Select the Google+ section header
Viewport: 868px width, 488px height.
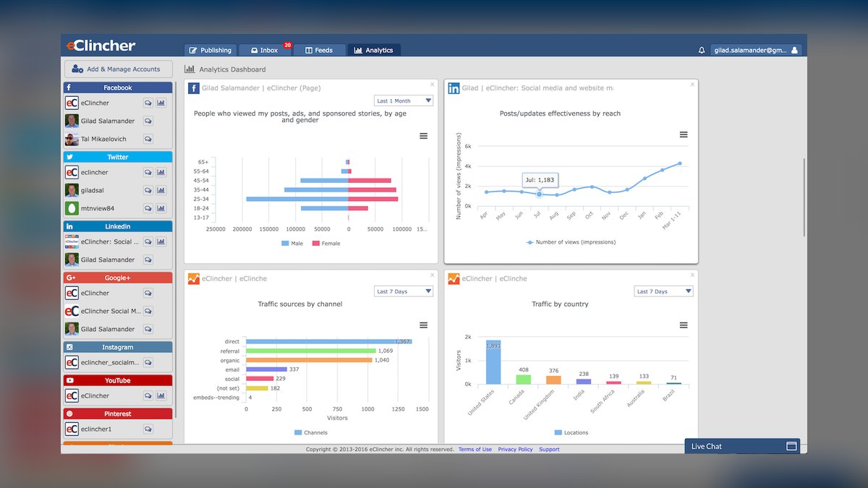pyautogui.click(x=118, y=278)
